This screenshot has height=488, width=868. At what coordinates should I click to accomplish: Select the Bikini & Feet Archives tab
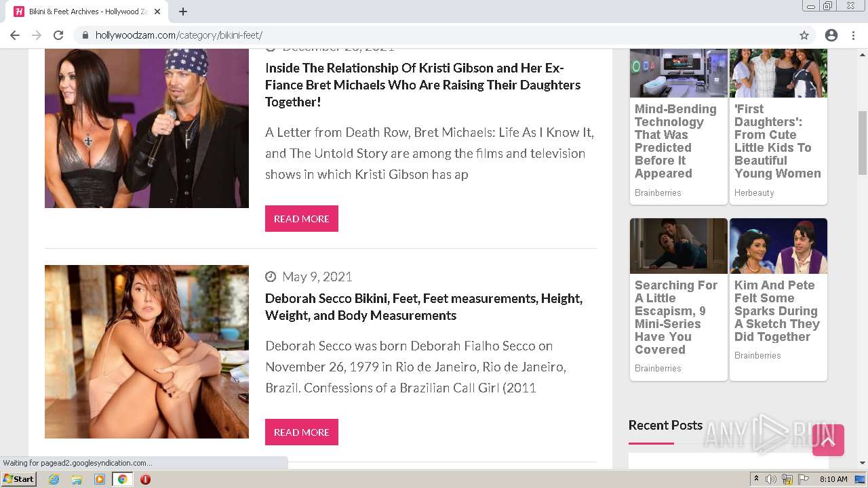pos(87,12)
